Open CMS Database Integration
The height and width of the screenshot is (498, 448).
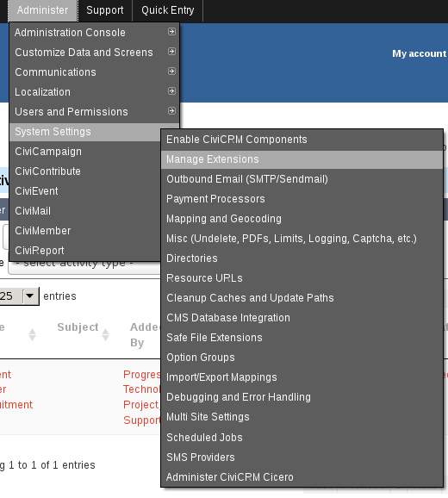pos(302,318)
